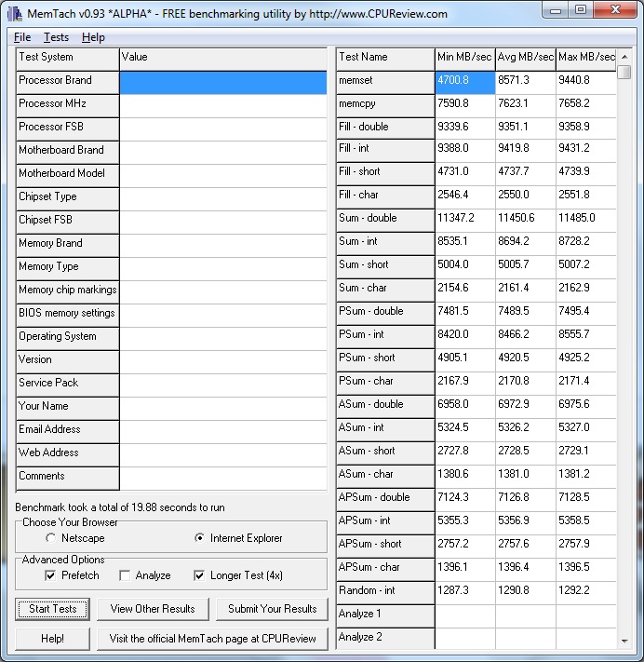Click the Email Address value field
This screenshot has width=644, height=662.
point(223,432)
